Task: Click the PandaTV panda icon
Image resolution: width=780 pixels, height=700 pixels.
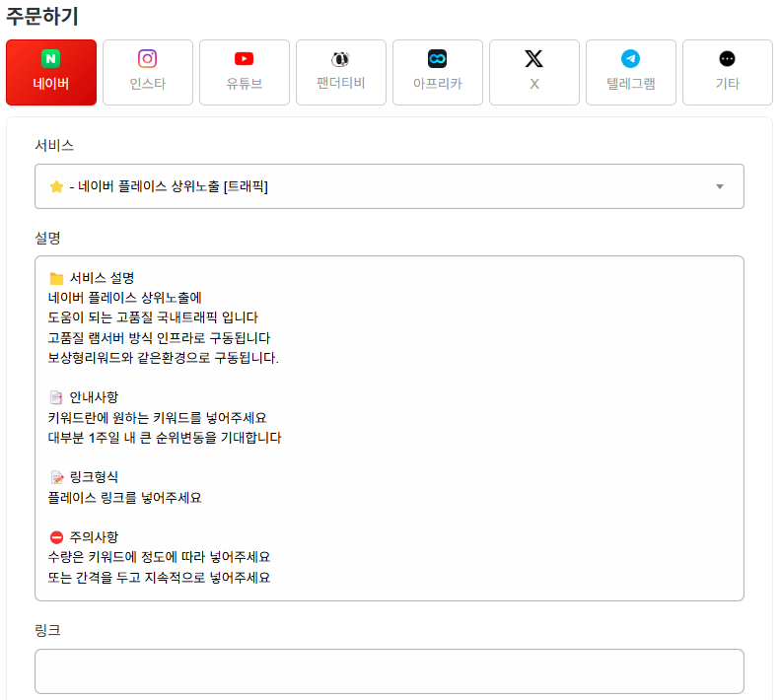Action: (x=340, y=59)
